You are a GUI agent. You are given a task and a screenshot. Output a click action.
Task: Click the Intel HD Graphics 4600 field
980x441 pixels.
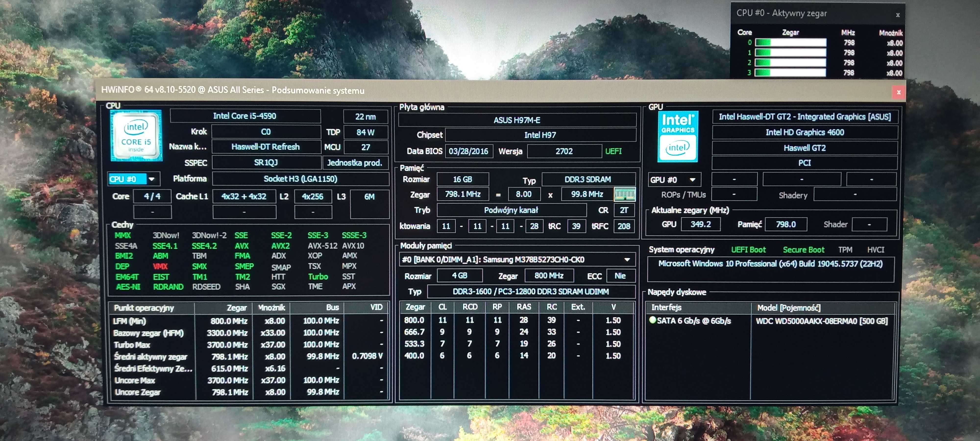(805, 132)
